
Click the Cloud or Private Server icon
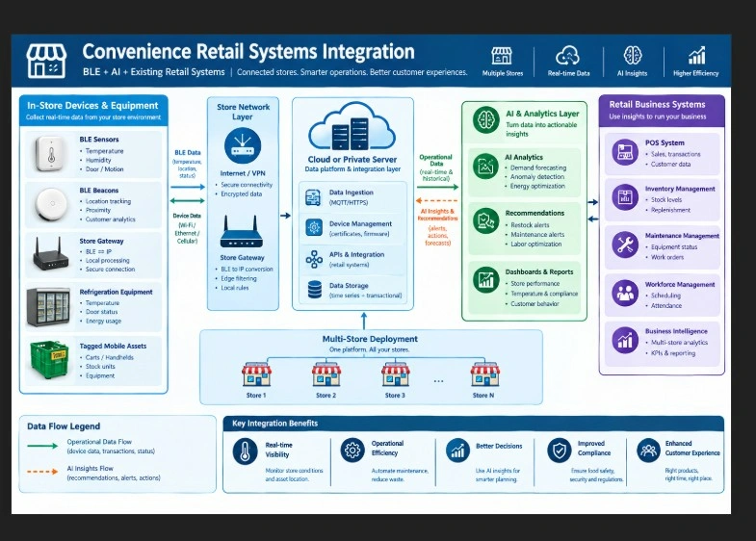coord(352,126)
